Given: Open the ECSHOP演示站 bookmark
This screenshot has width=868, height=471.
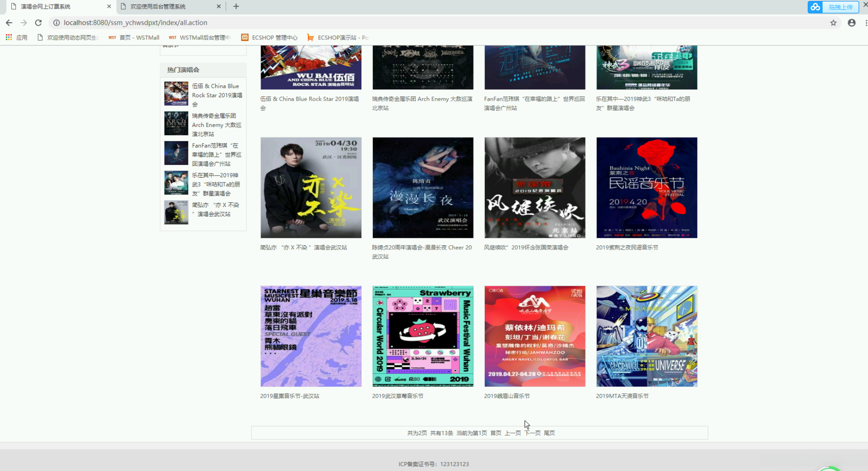Looking at the screenshot, I should pos(338,38).
